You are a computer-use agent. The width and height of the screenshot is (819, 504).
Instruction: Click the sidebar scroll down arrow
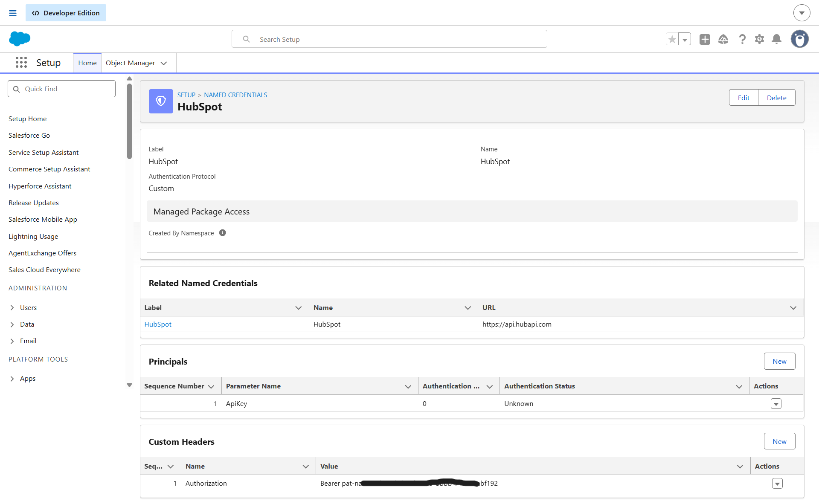129,385
